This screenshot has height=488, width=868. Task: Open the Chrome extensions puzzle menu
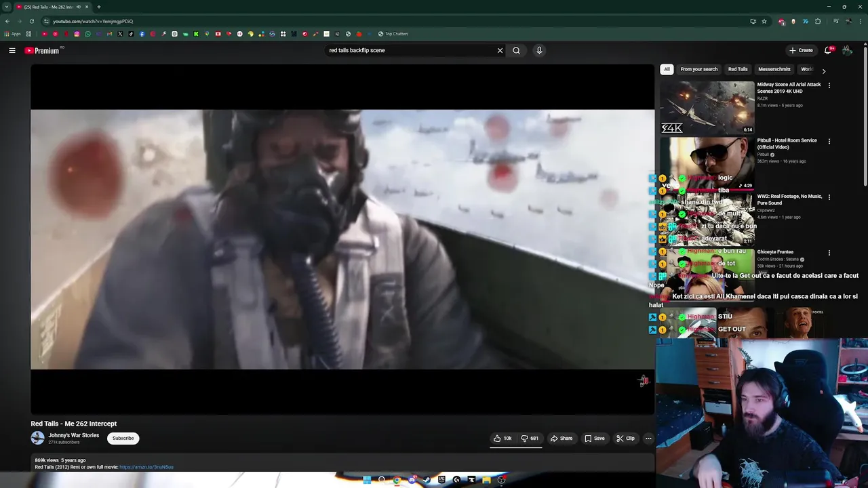(818, 21)
